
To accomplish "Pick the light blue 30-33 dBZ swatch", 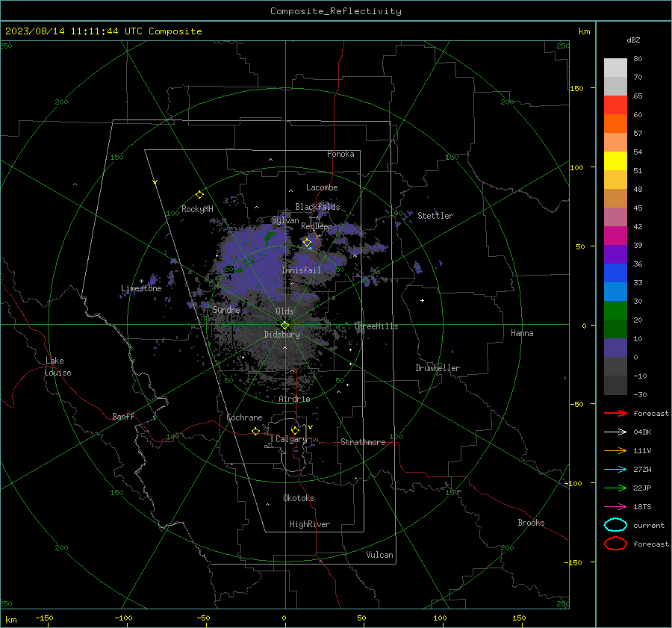I will click(x=615, y=291).
